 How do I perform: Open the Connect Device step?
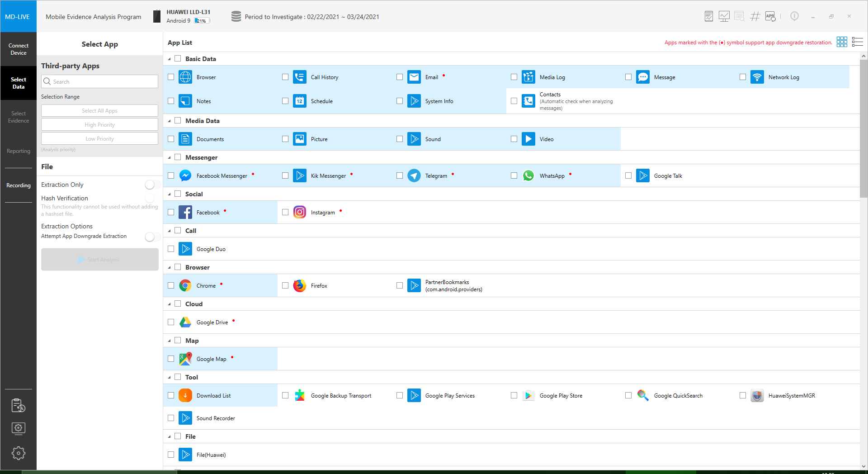19,49
